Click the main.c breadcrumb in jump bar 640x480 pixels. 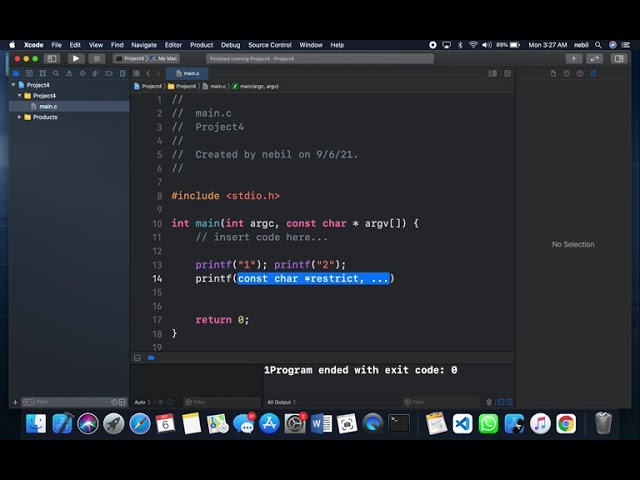(214, 86)
